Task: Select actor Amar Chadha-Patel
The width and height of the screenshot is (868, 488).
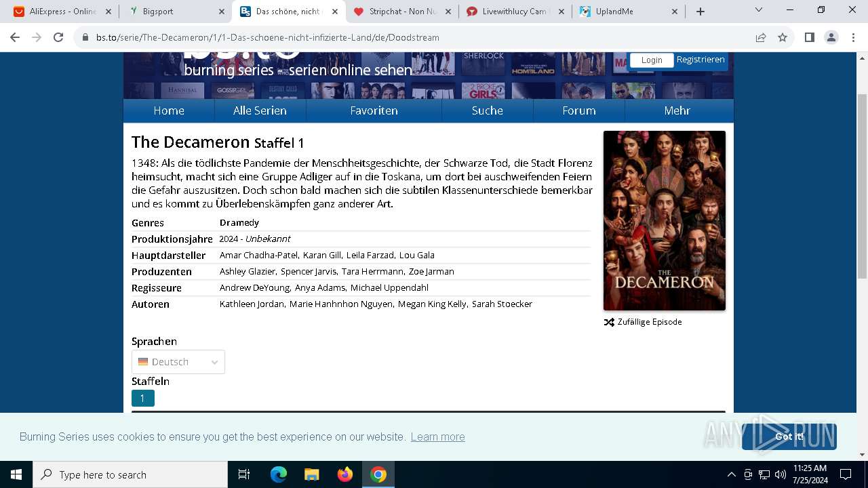Action: 258,256
